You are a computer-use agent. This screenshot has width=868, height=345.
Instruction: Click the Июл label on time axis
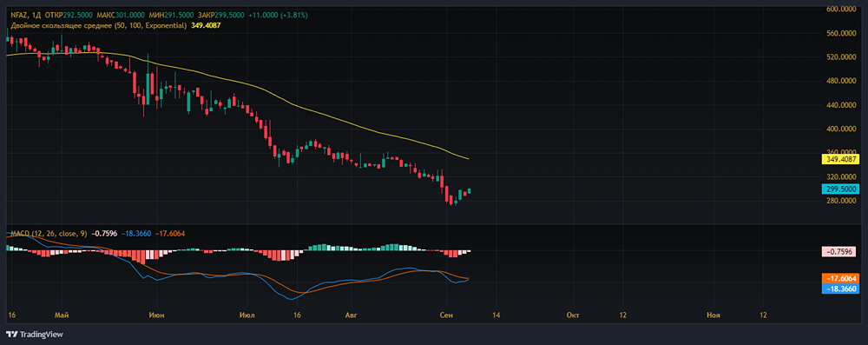[247, 315]
